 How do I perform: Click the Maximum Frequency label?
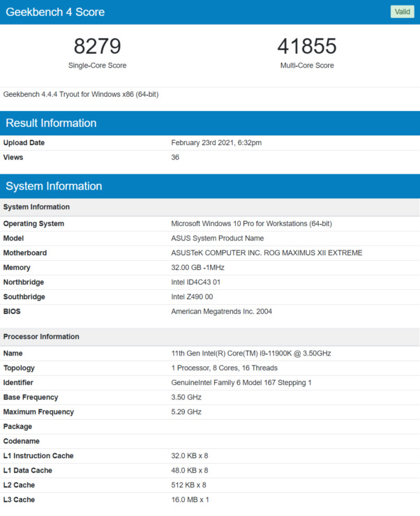[x=38, y=412]
